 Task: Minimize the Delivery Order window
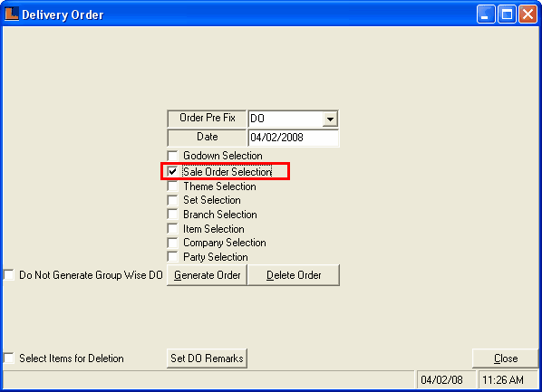(486, 14)
